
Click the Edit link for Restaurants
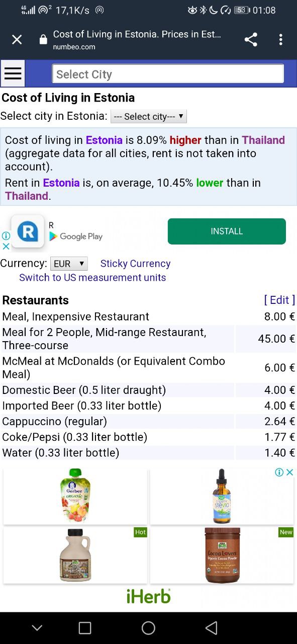[x=279, y=300]
